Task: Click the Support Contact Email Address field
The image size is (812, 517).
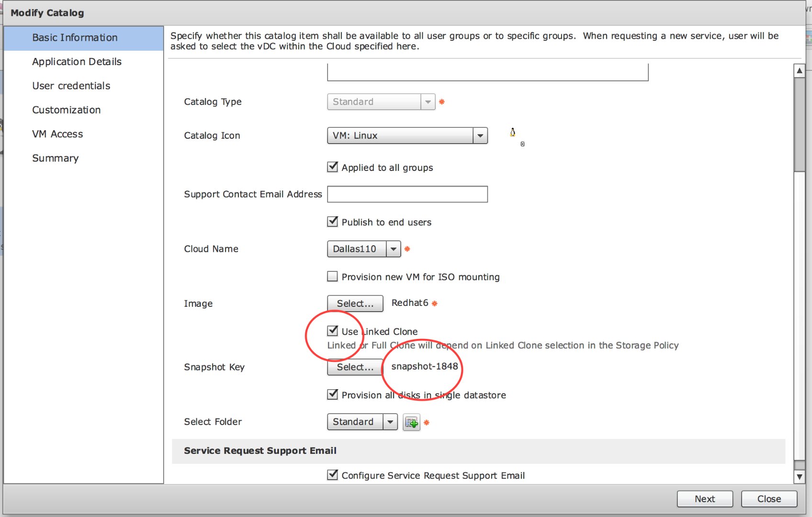Action: pyautogui.click(x=407, y=194)
